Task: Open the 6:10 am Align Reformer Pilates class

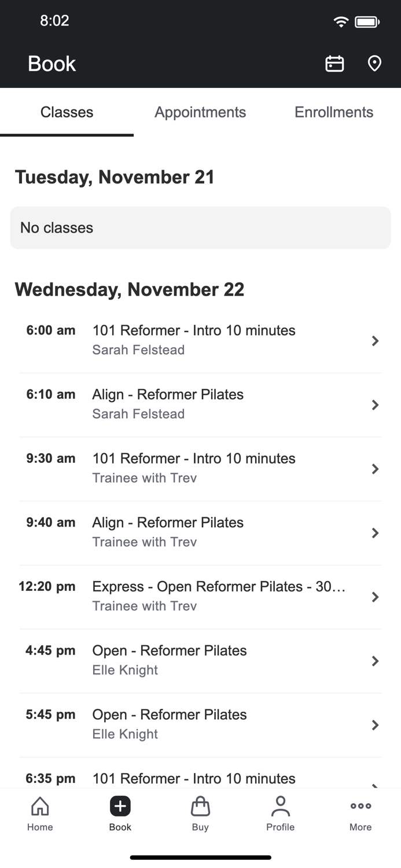Action: (200, 404)
